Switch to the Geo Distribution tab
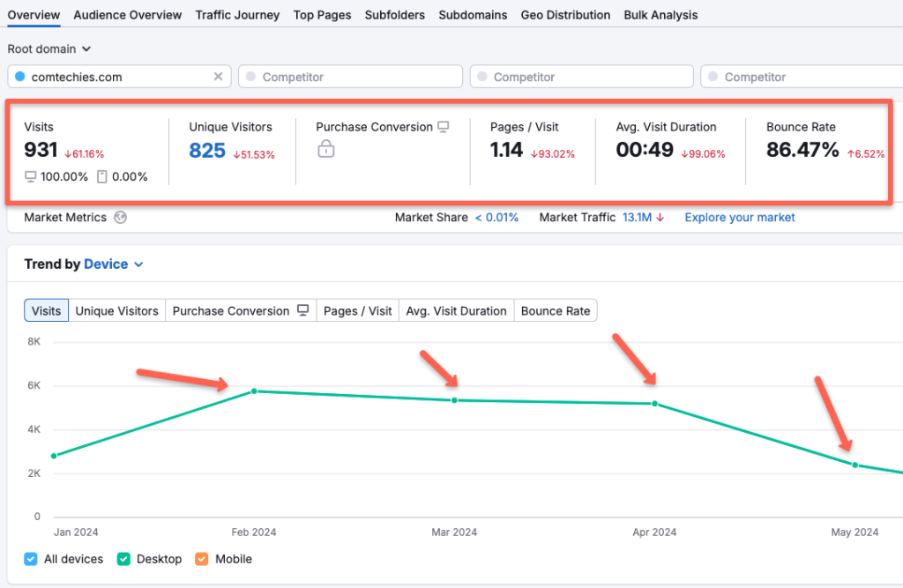903x588 pixels. pyautogui.click(x=565, y=14)
